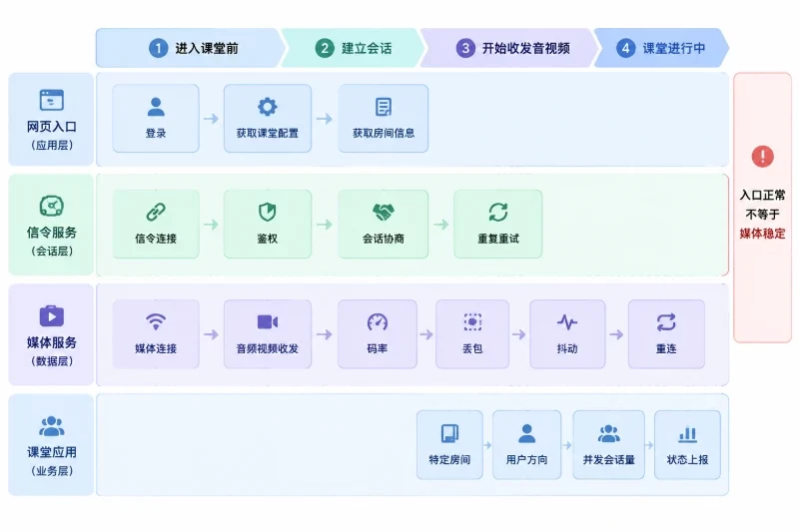
Task: Click the 码率 label
Action: 378,348
